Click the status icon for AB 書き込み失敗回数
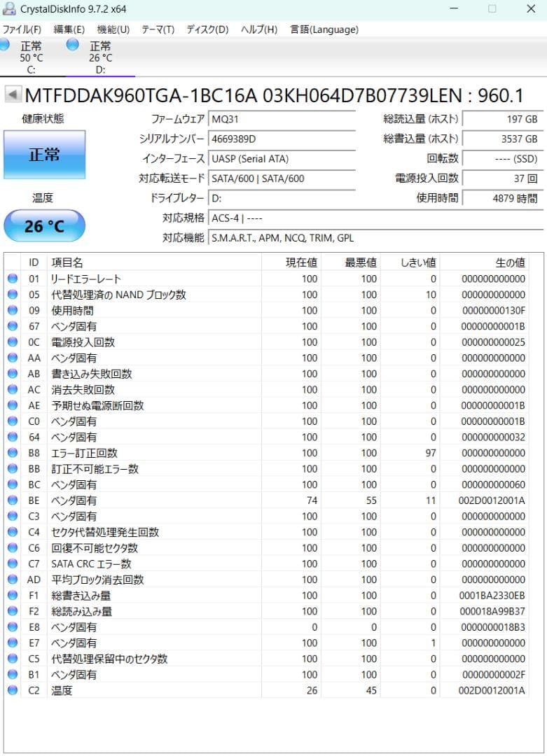The width and height of the screenshot is (547, 756). [13, 373]
